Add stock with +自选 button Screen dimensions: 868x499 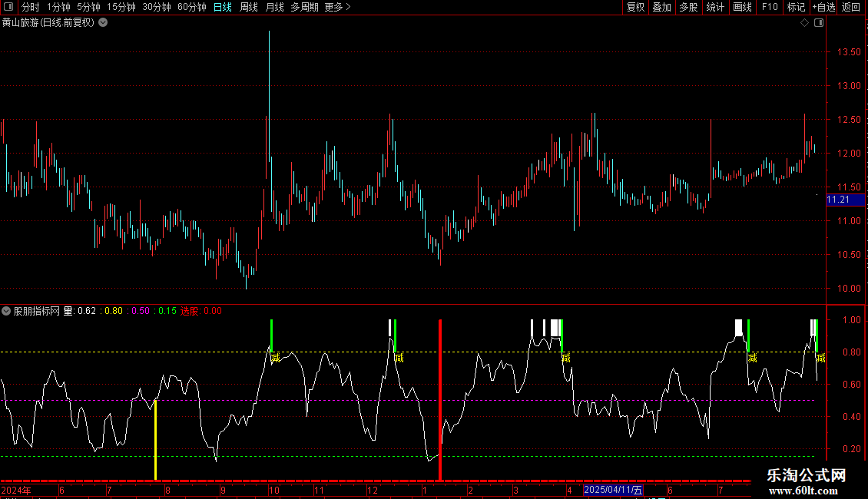(823, 7)
